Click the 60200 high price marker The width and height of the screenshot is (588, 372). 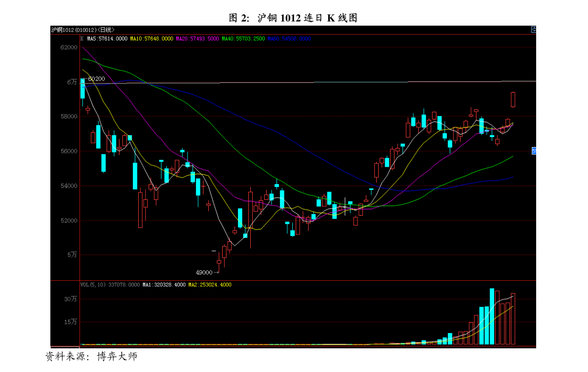pyautogui.click(x=96, y=79)
